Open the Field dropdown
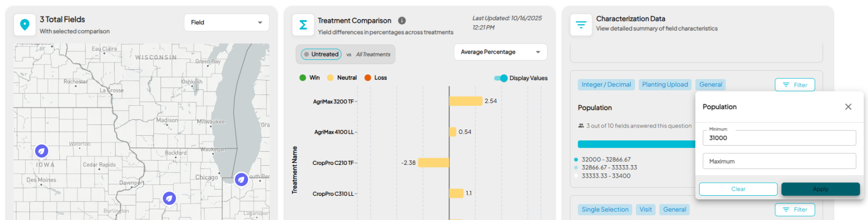The image size is (868, 220). [x=226, y=22]
